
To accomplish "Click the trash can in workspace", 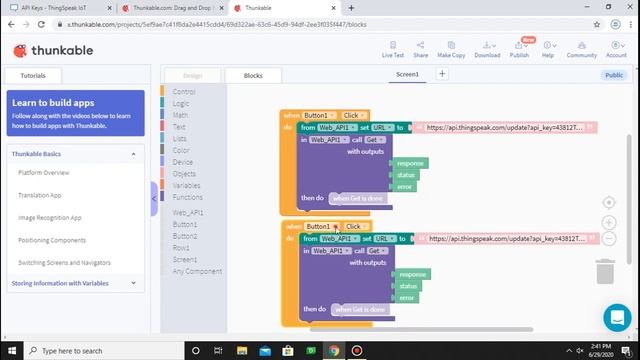I will click(x=605, y=271).
